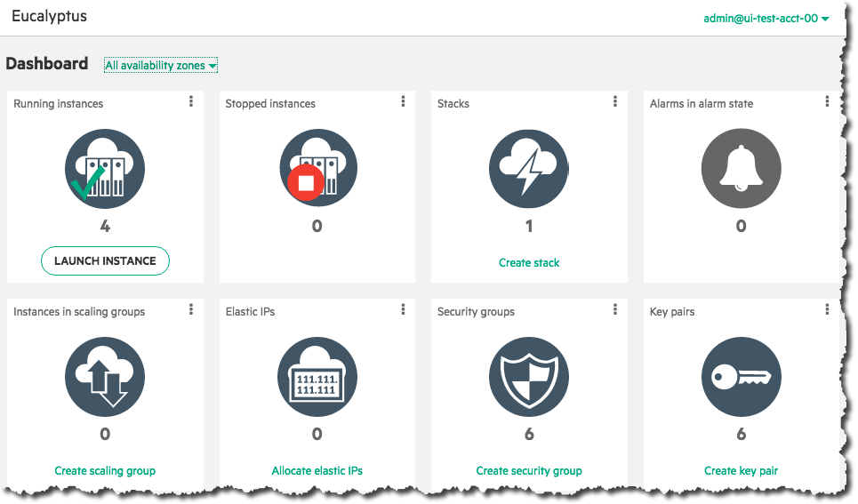Click the Stopped instances tile title
The width and height of the screenshot is (858, 504).
(x=270, y=103)
